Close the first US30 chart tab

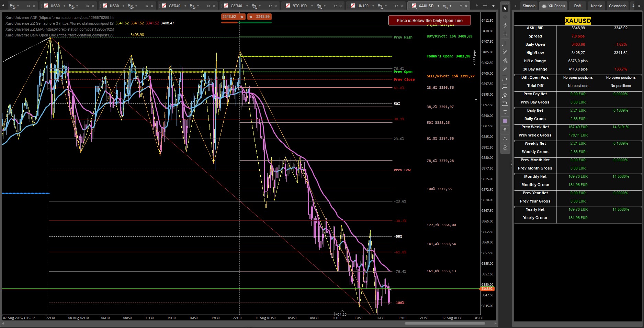93,6
